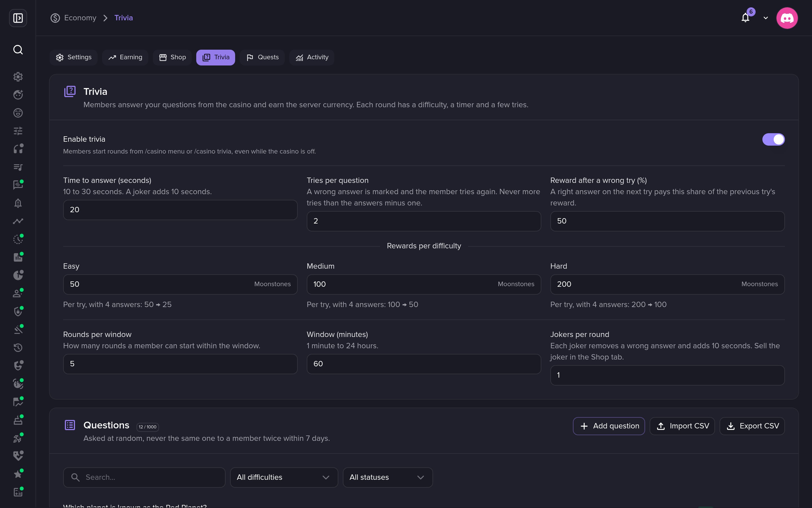The width and height of the screenshot is (812, 508).
Task: Open the headphones sidebar icon
Action: 18,149
